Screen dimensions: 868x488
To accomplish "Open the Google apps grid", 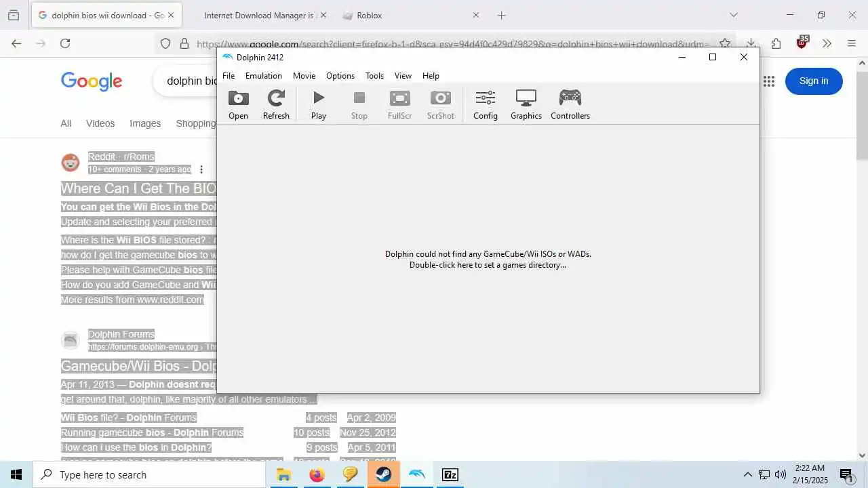I will (x=768, y=81).
